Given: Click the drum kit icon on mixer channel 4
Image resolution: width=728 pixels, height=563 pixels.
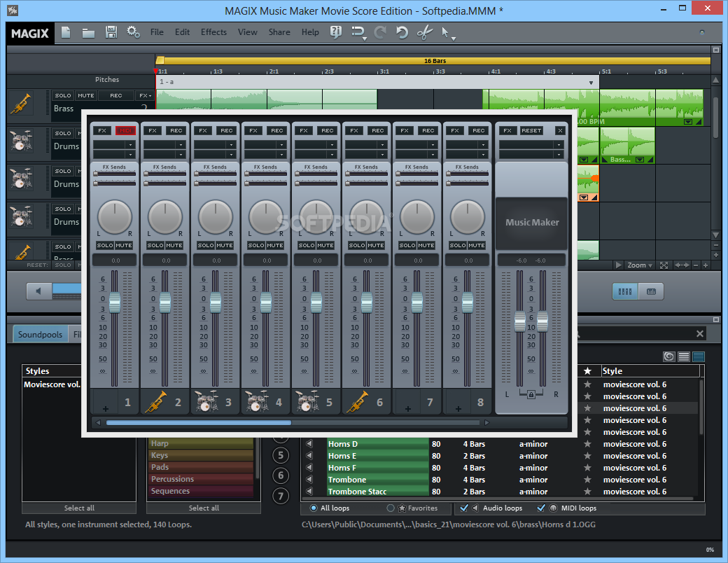Looking at the screenshot, I should (x=256, y=402).
